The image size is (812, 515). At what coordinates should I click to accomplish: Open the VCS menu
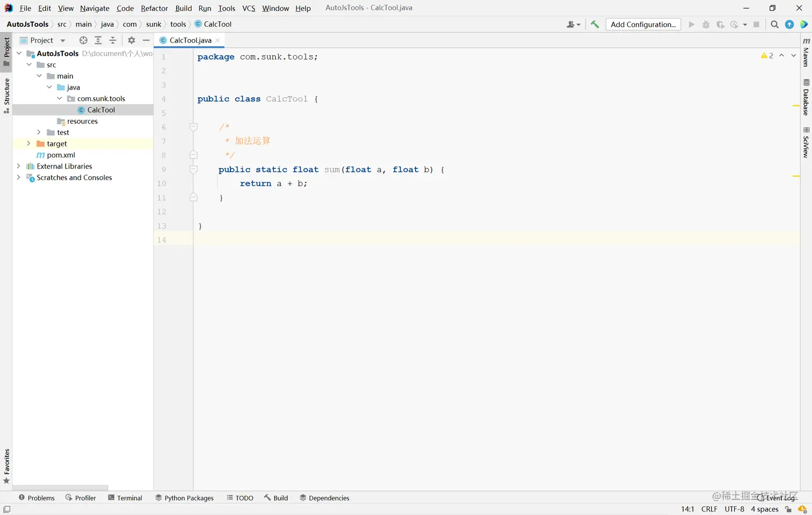(249, 8)
